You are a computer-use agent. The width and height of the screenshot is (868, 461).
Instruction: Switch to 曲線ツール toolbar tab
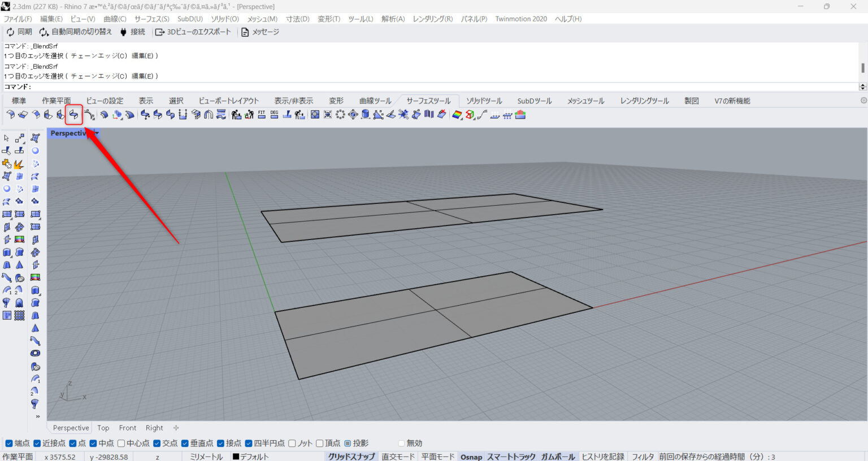pos(375,101)
